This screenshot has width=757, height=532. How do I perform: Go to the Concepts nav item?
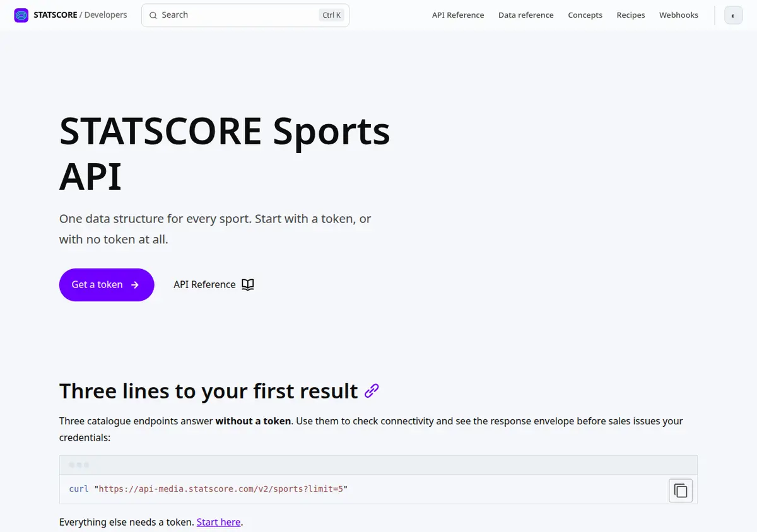point(585,15)
